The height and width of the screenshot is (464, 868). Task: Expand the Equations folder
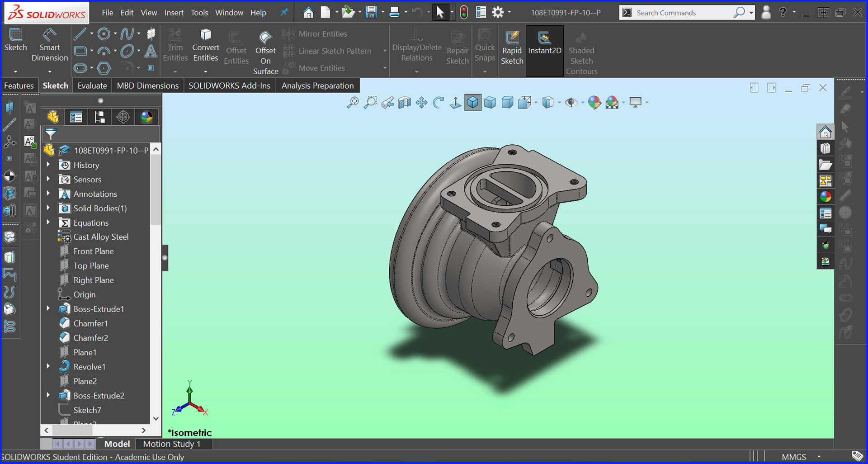point(48,223)
